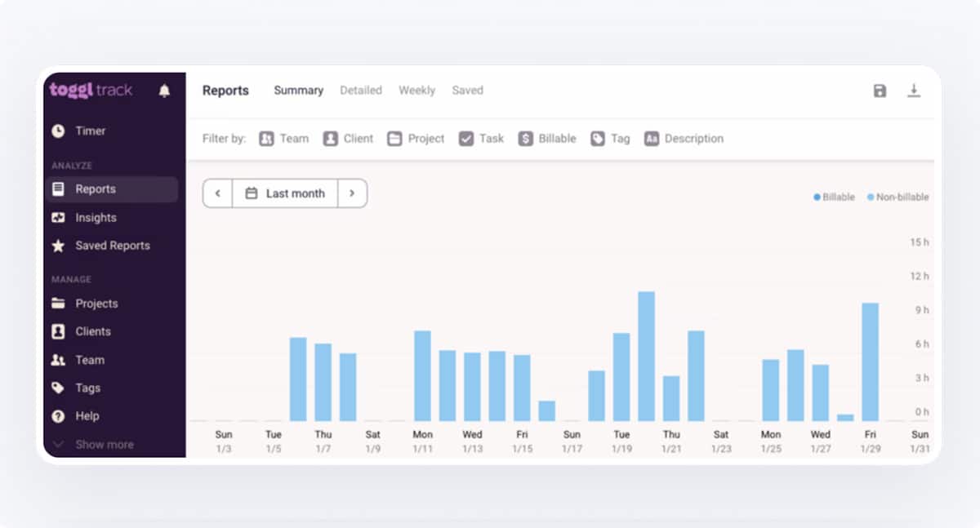The image size is (980, 528).
Task: Go to Saved Reports star item
Action: (x=112, y=246)
